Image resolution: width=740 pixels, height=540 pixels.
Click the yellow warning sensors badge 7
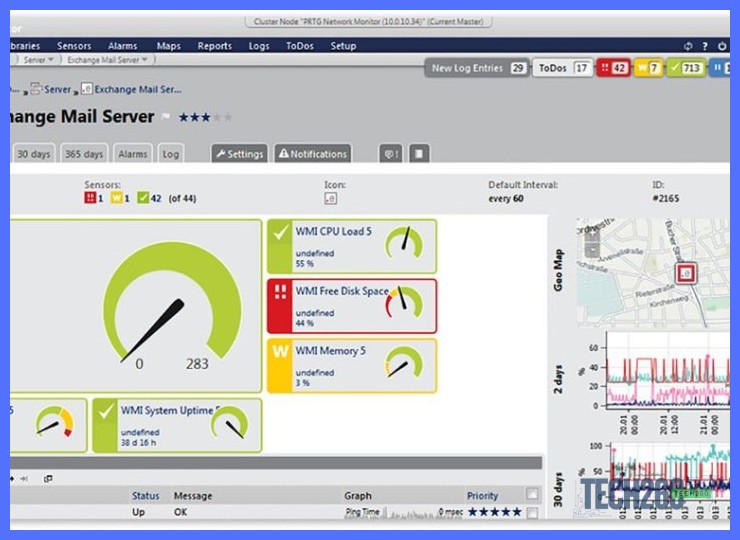648,68
